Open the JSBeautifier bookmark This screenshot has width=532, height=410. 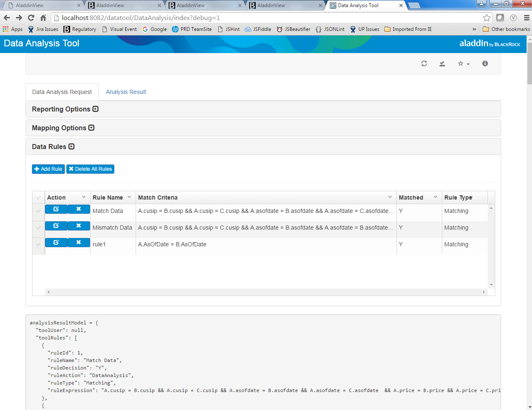pos(293,29)
